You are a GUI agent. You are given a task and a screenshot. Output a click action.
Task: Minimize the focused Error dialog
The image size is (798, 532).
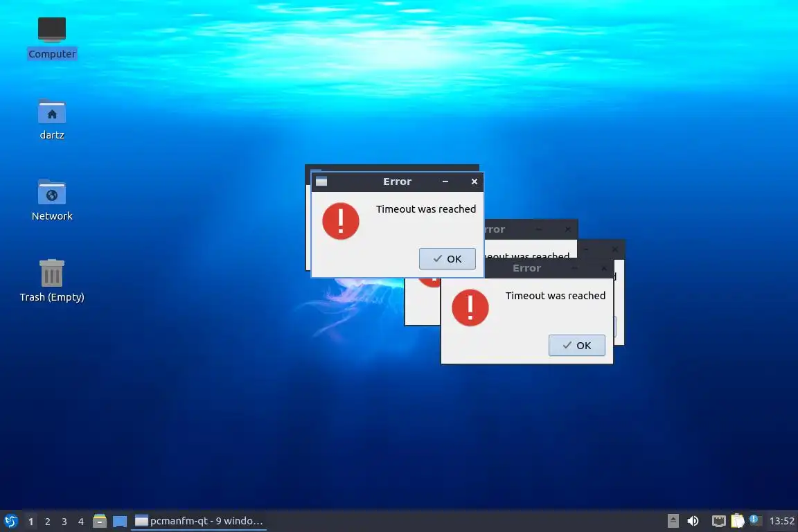click(x=445, y=181)
